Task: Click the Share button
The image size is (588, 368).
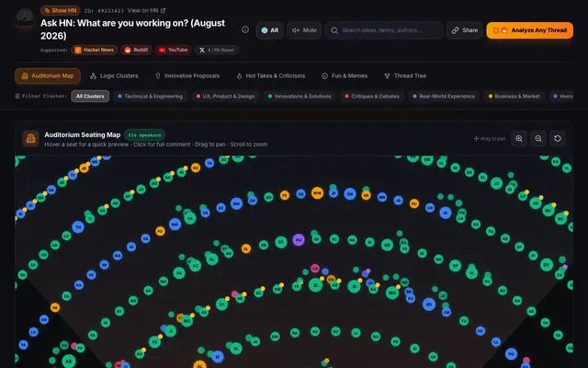Action: pos(465,30)
